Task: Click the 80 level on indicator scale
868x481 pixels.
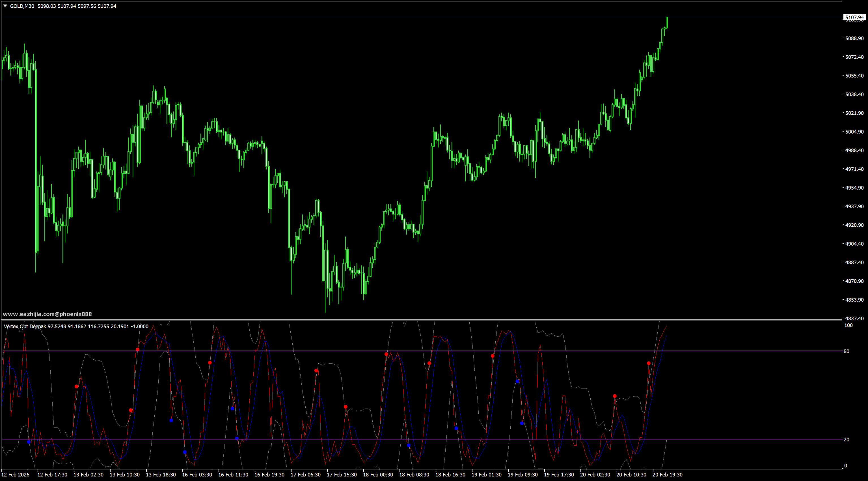Action: 847,351
